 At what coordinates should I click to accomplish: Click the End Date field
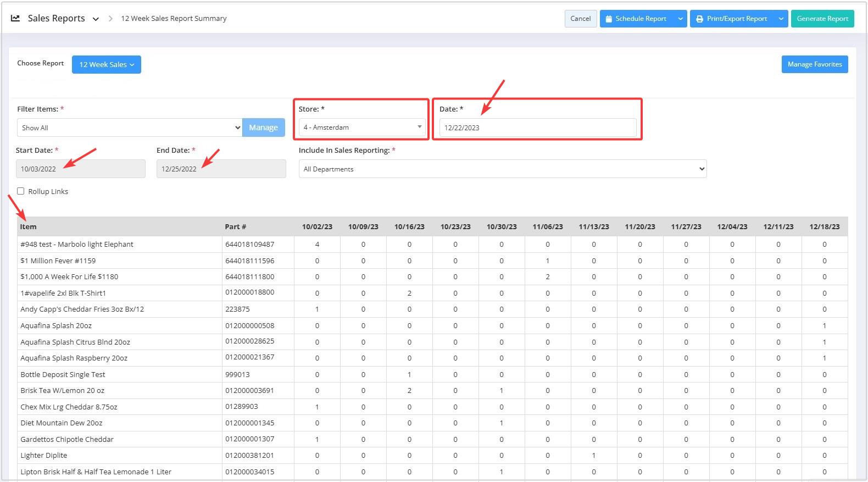click(x=221, y=169)
